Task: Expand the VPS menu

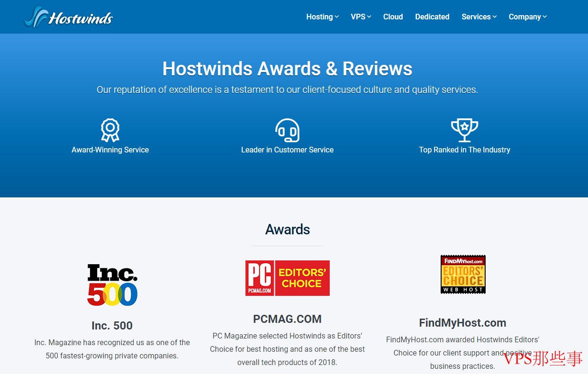Action: (361, 17)
